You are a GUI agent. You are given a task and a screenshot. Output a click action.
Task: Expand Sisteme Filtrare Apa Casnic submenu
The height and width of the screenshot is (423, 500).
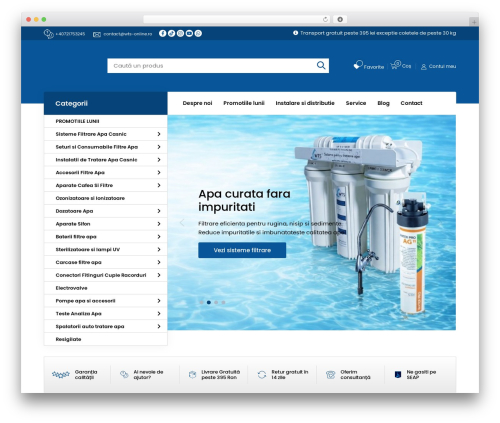pos(159,134)
